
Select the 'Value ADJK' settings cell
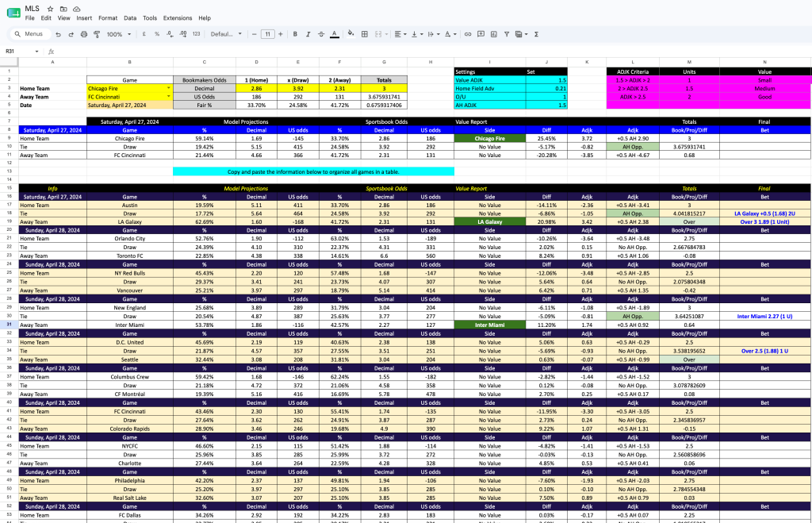click(490, 80)
